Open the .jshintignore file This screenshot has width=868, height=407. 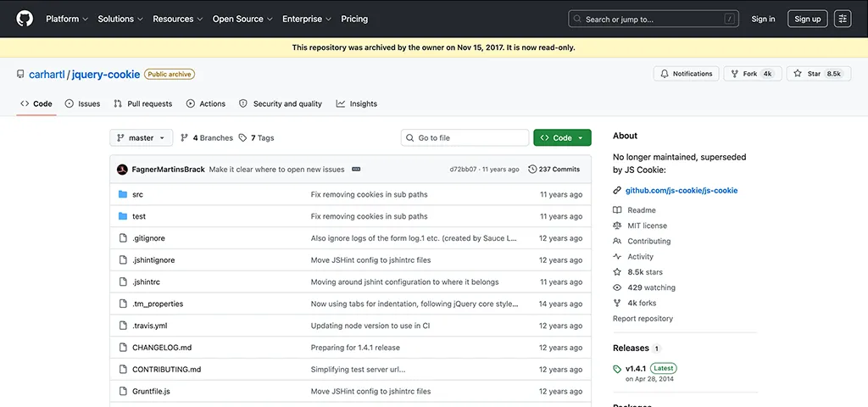pos(153,260)
